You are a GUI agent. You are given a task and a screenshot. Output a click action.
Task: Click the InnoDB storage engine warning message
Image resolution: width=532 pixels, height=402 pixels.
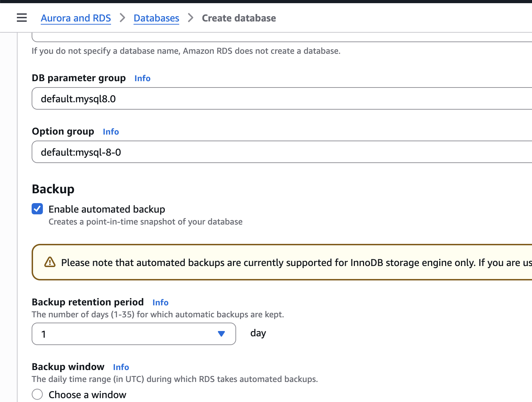[x=295, y=263]
